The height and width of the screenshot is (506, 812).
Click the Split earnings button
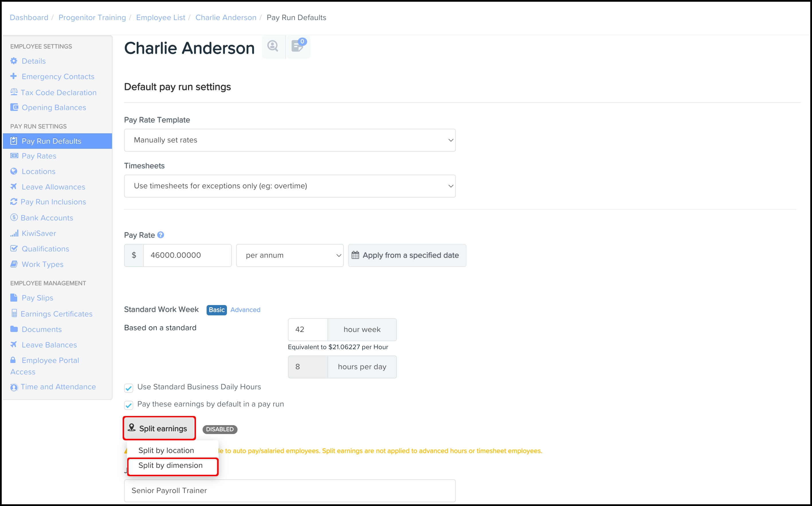point(159,428)
